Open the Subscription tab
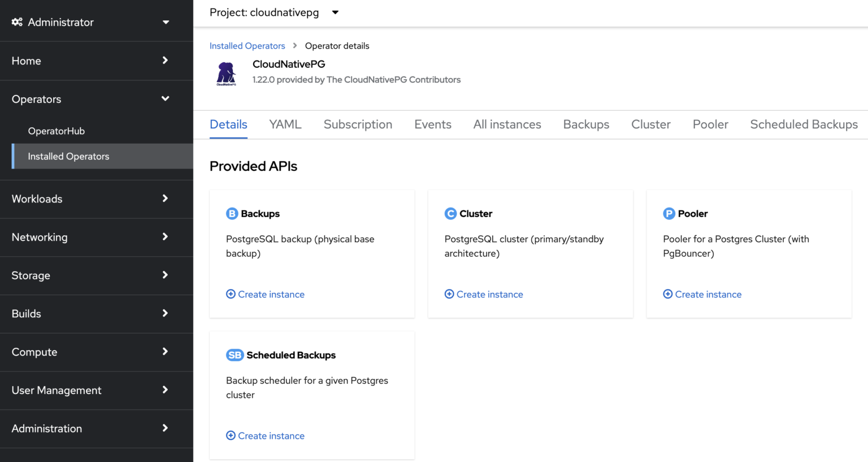Viewport: 868px width, 462px height. tap(358, 124)
